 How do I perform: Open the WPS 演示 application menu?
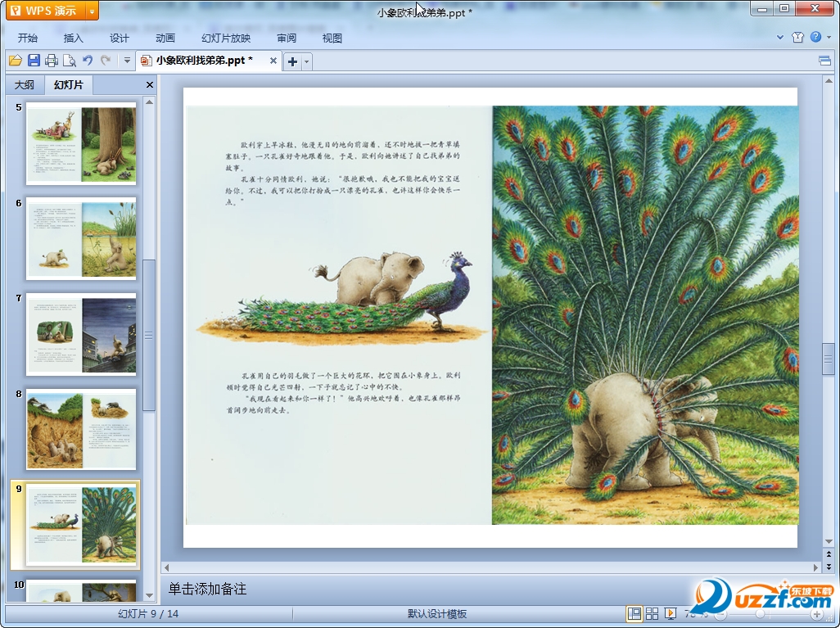click(x=46, y=11)
